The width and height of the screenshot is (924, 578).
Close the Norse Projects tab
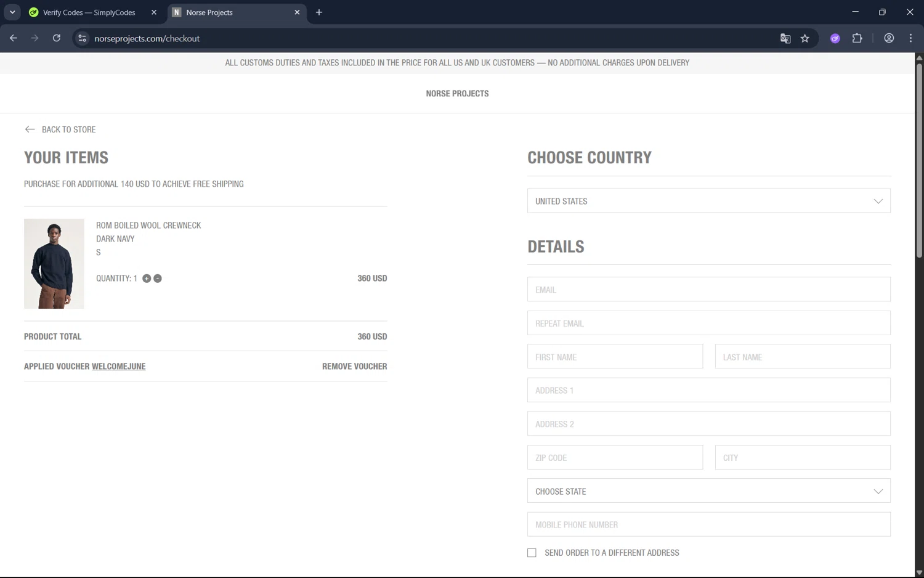[298, 12]
